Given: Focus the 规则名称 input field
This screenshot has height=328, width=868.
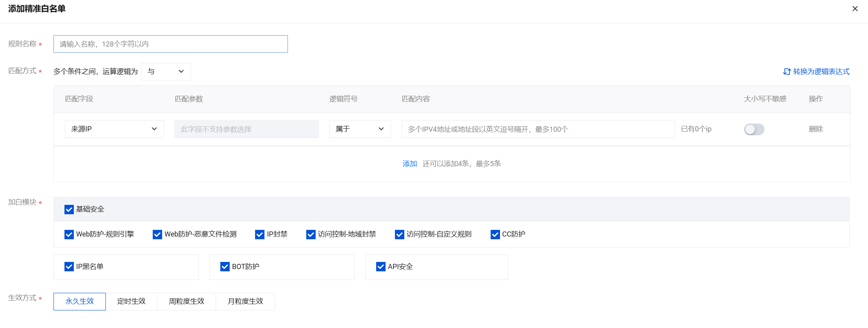Looking at the screenshot, I should point(170,44).
